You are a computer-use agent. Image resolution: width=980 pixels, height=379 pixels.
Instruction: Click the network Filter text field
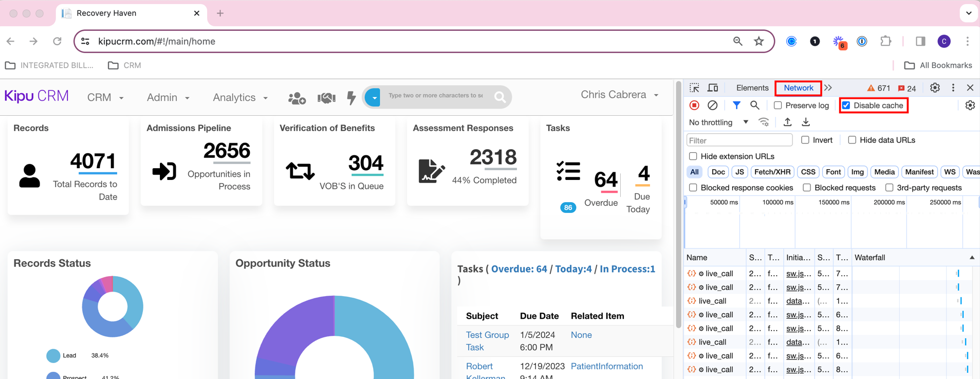739,140
